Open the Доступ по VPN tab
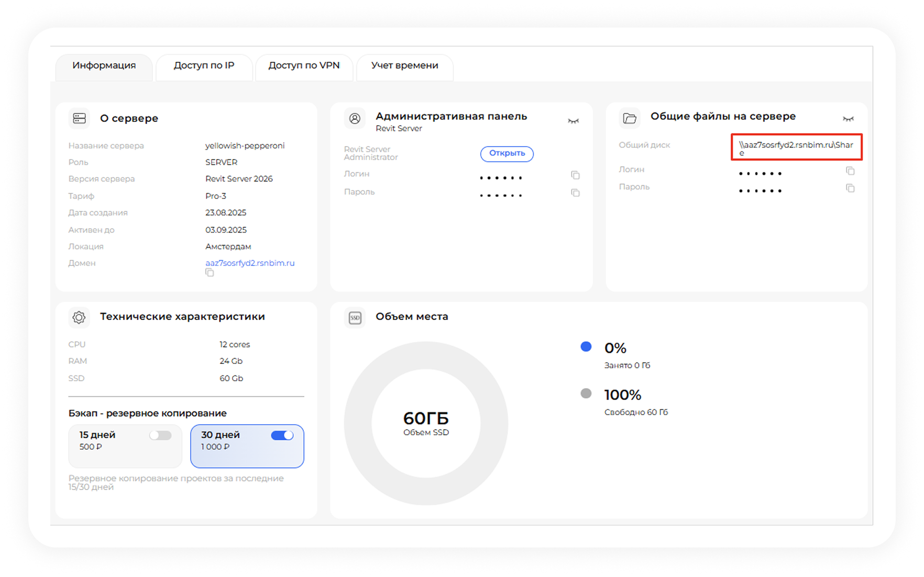The image size is (924, 577). click(x=304, y=65)
